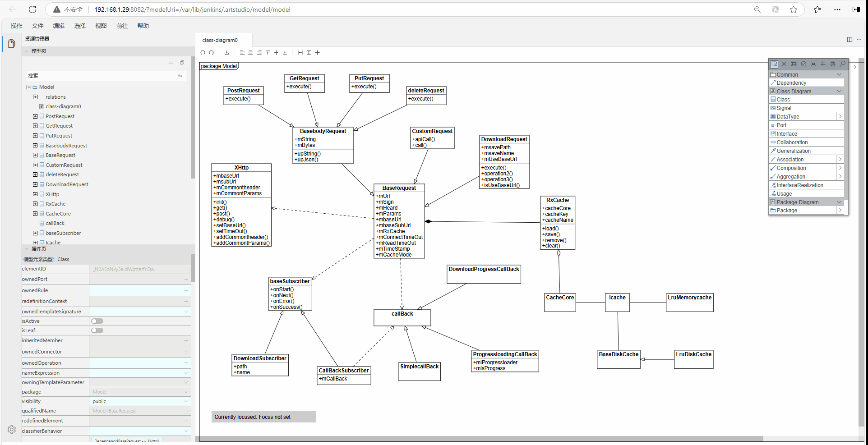
Task: Click the align-bottom icon on the toolbar
Action: tap(285, 53)
